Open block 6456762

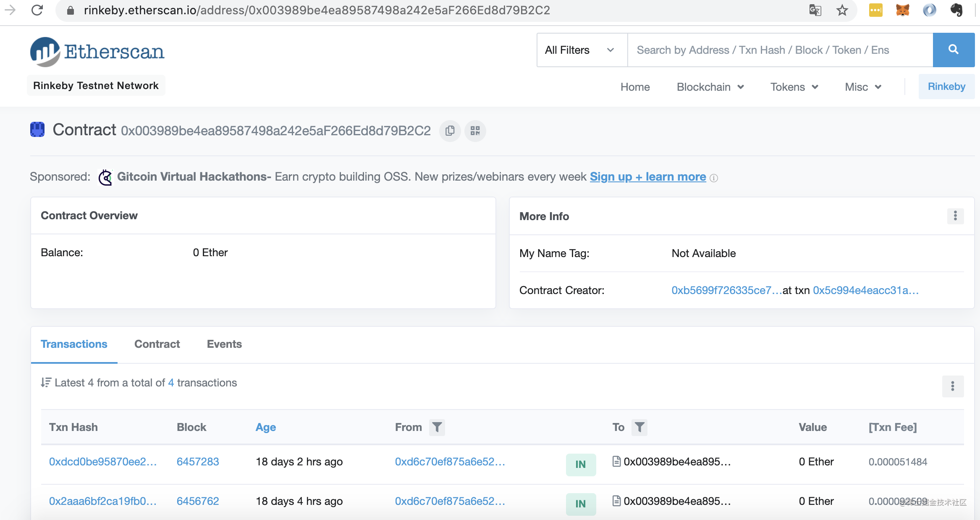(198, 501)
